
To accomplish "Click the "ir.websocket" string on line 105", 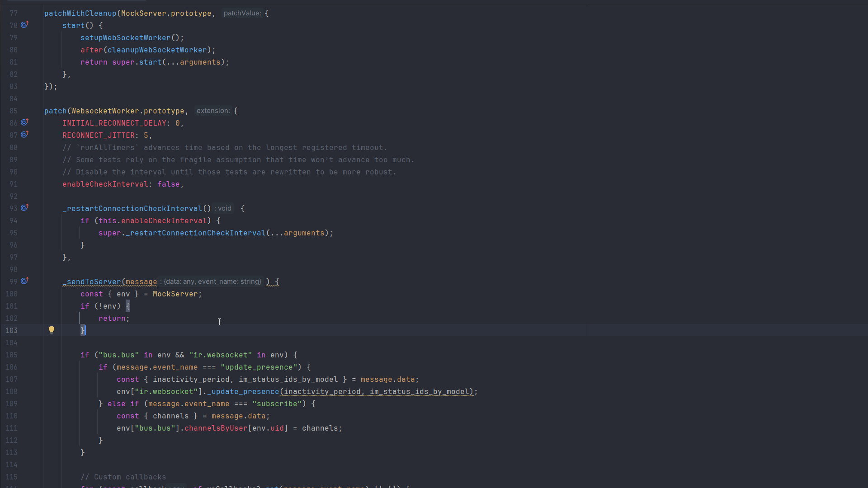I will (x=221, y=355).
